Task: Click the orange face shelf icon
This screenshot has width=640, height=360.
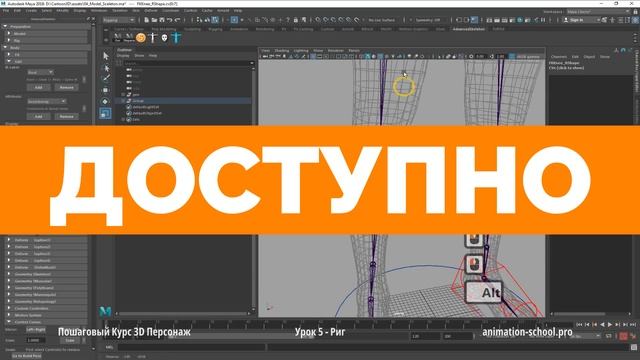Action: 140,38
